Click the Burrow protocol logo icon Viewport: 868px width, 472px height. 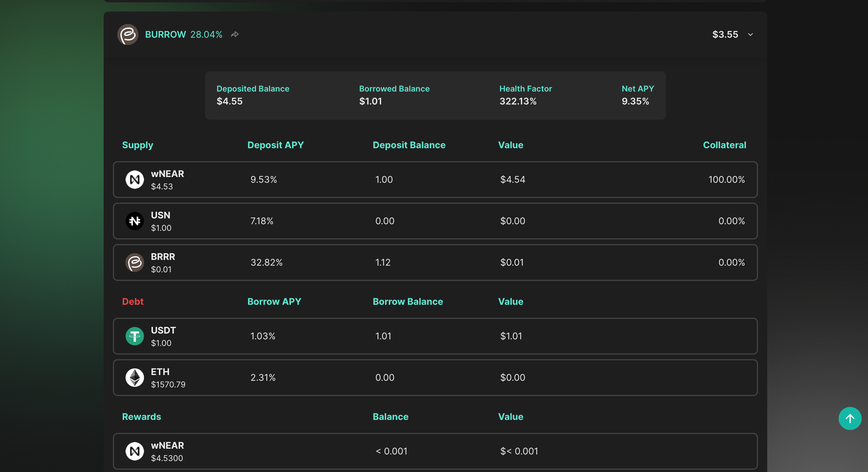tap(128, 34)
